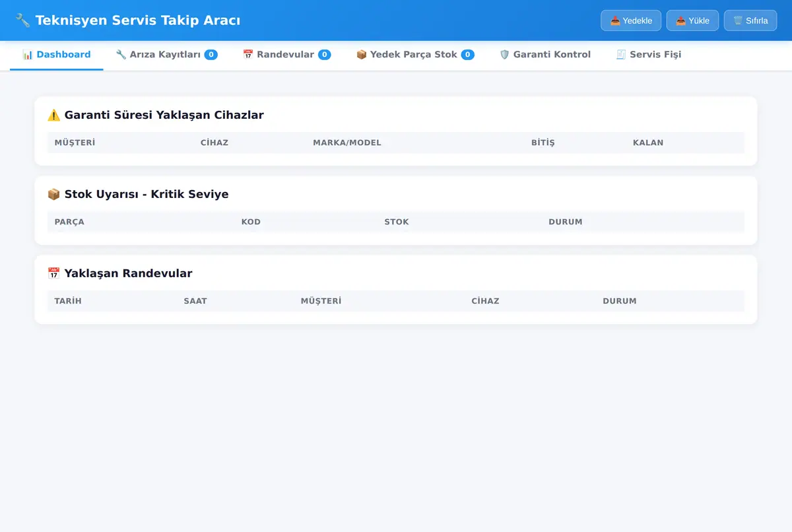
Task: Click the 'Yaklaşan Randevular' heading
Action: (x=129, y=273)
